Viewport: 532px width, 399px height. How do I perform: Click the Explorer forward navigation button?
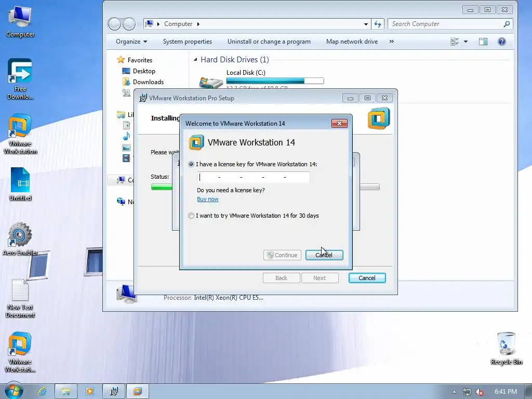[129, 24]
